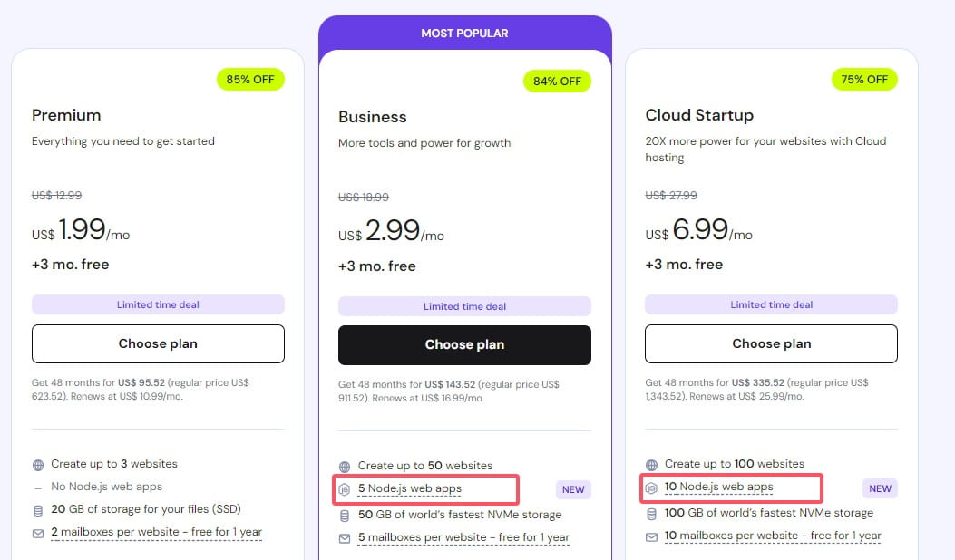Click storage icon beside 20 GB SSD
The width and height of the screenshot is (955, 560).
click(38, 510)
